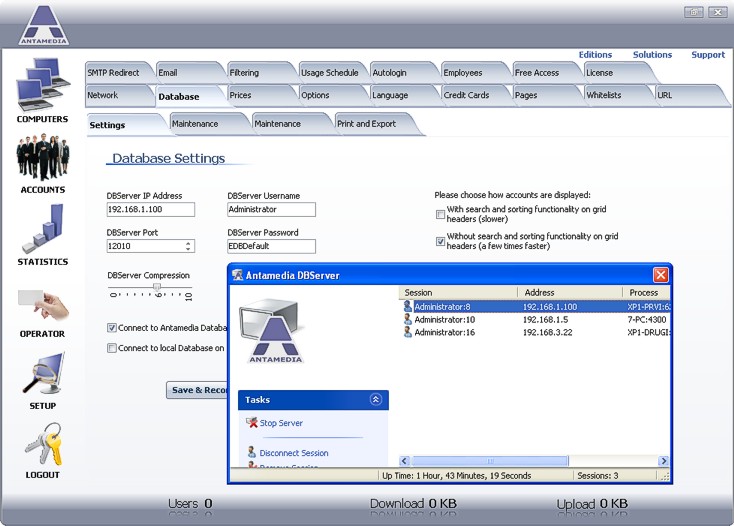Image resolution: width=734 pixels, height=526 pixels.
Task: Click the scroll right arrow in DBServer
Action: point(663,461)
